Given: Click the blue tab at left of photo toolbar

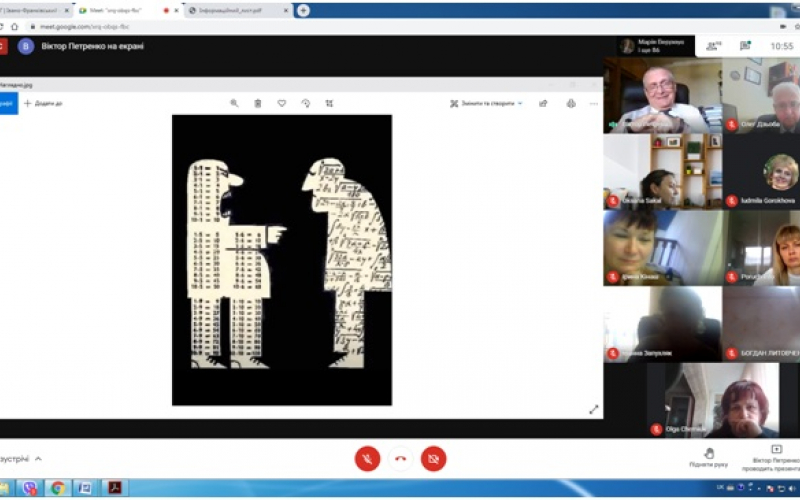Looking at the screenshot, I should coord(8,104).
